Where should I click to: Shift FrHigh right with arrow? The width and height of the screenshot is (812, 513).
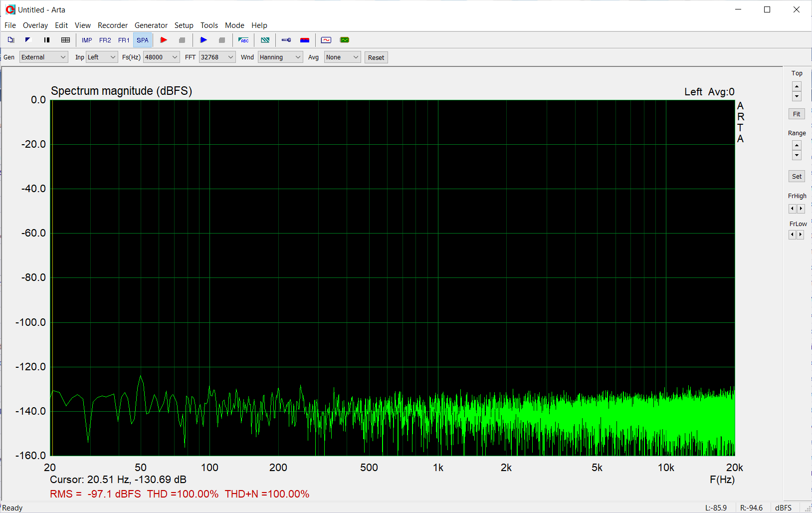tap(801, 209)
